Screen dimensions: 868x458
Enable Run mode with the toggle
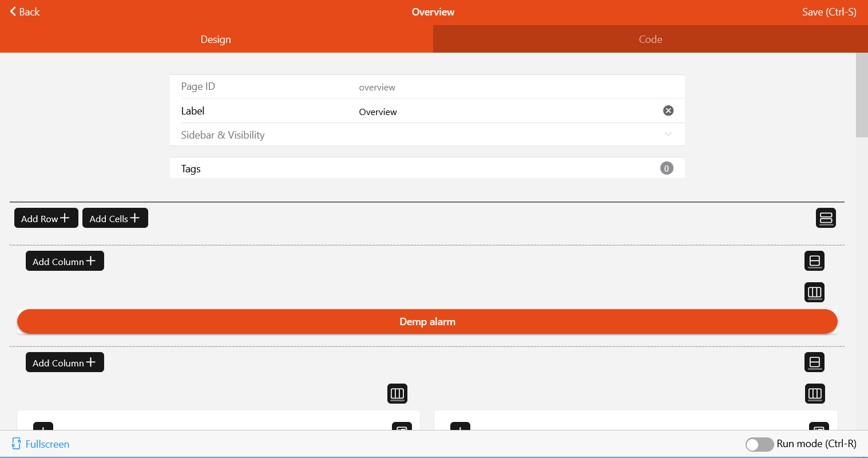[x=759, y=444]
